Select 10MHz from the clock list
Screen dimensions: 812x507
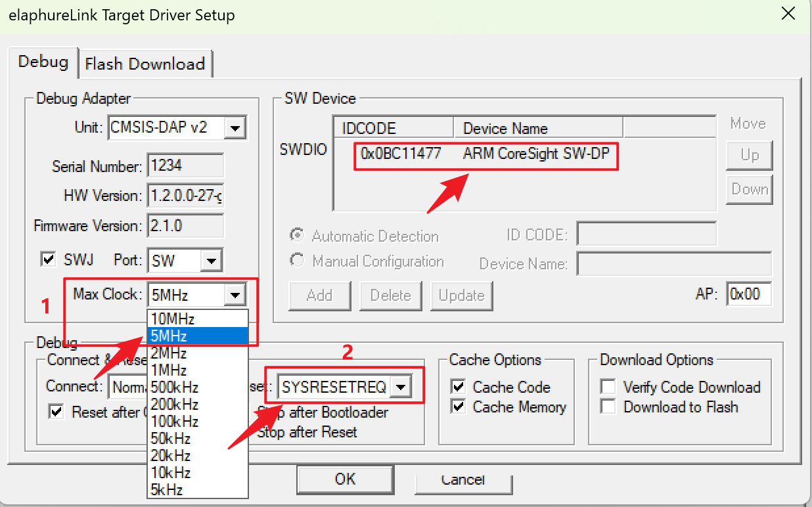tap(173, 319)
